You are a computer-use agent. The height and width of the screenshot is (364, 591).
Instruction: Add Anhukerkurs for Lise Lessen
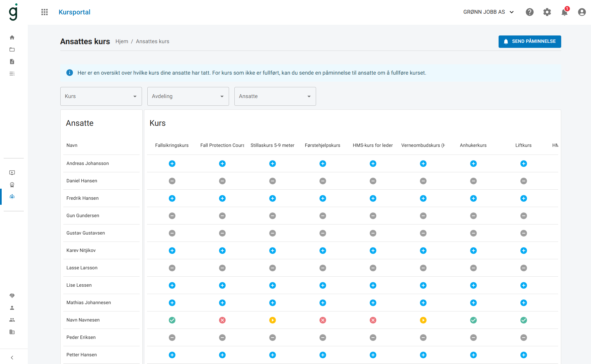click(473, 285)
